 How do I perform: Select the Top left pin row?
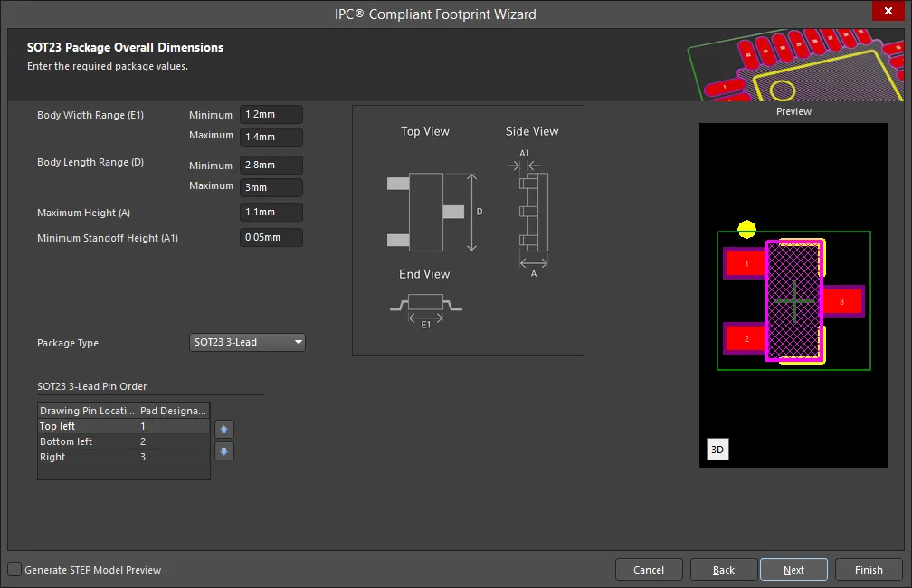pyautogui.click(x=123, y=426)
